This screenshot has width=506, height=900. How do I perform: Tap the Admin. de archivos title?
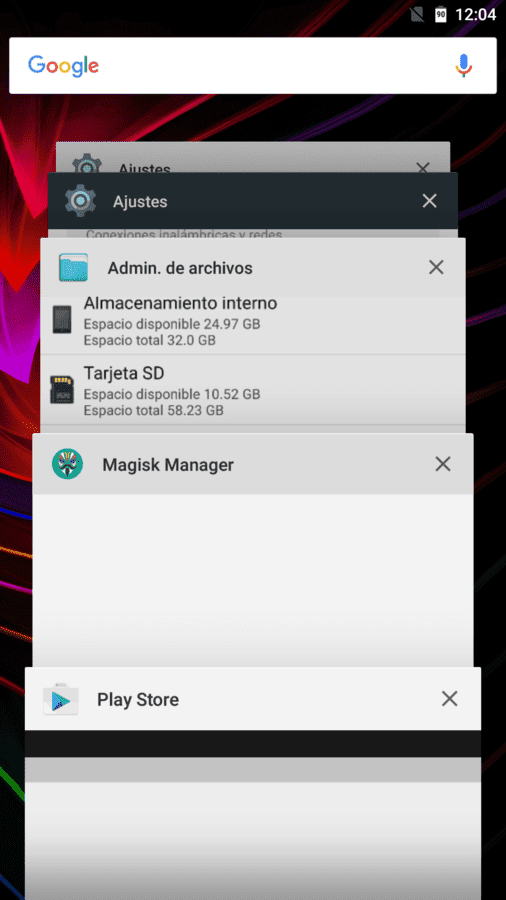(180, 268)
